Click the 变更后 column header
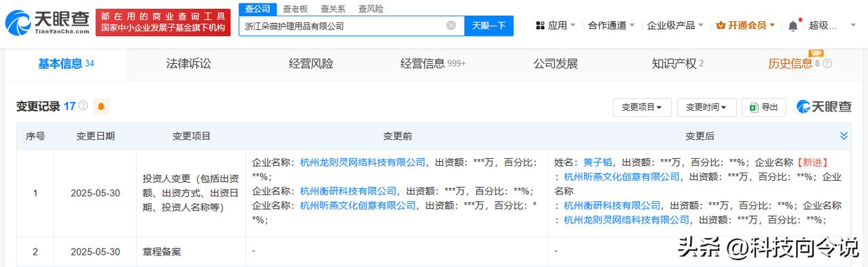The width and height of the screenshot is (868, 267). pyautogui.click(x=700, y=136)
